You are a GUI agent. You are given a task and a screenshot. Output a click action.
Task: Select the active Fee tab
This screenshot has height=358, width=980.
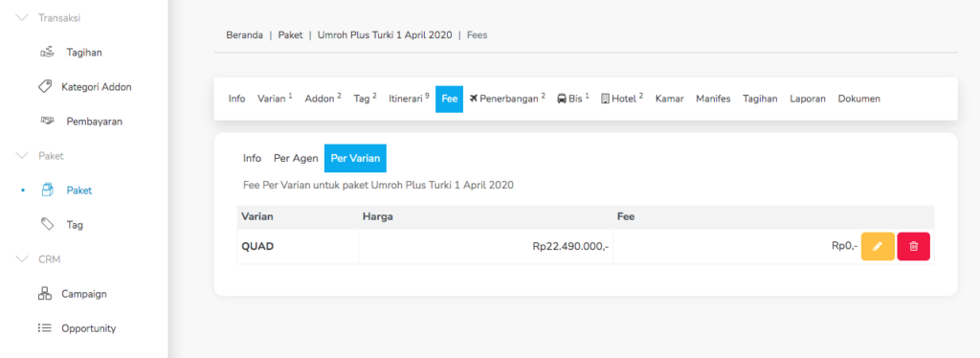[x=450, y=99]
